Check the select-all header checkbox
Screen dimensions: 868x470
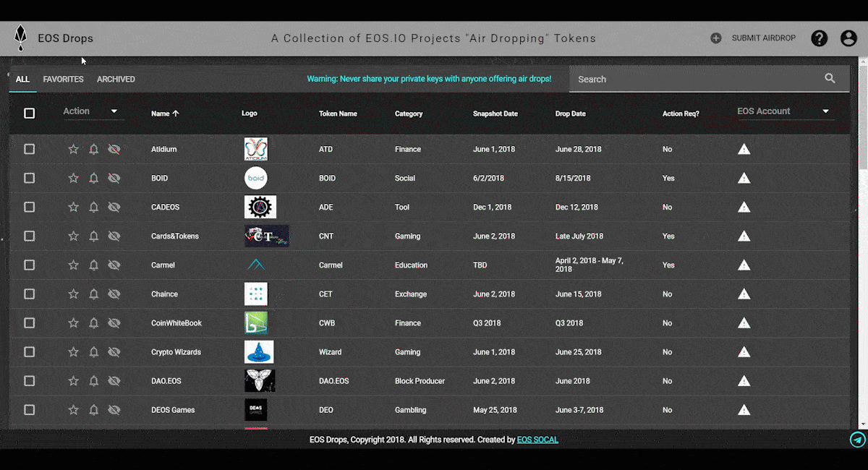coord(30,114)
